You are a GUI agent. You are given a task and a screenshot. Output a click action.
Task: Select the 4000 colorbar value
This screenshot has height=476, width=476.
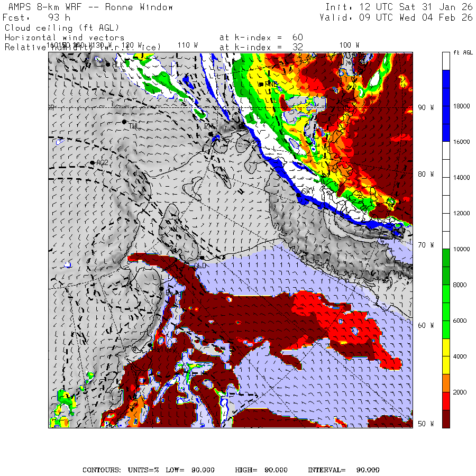click(x=460, y=356)
